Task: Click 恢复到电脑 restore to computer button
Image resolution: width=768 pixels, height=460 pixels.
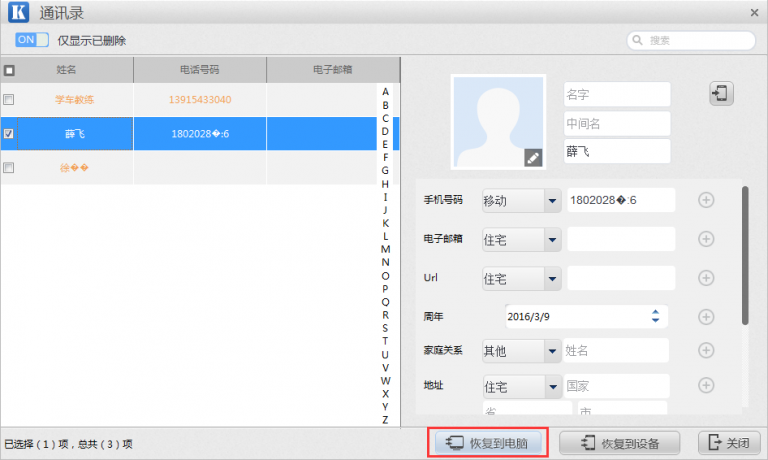Action: click(488, 443)
